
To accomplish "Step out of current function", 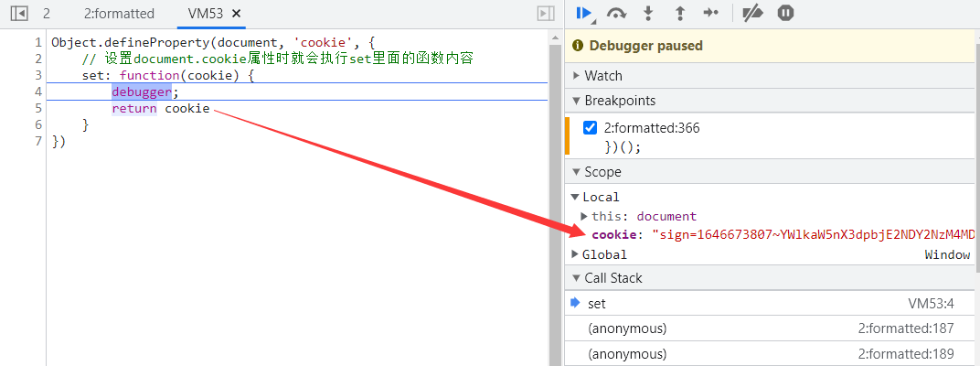I will (679, 13).
